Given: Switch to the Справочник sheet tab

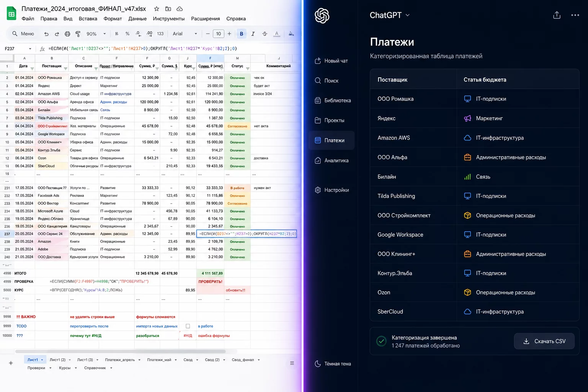Looking at the screenshot, I should [x=95, y=368].
